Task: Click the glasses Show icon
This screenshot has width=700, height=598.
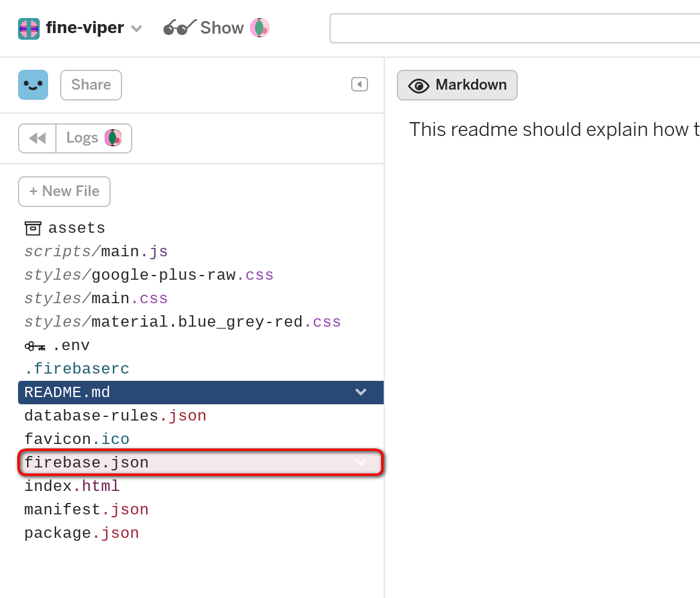Action: click(177, 27)
